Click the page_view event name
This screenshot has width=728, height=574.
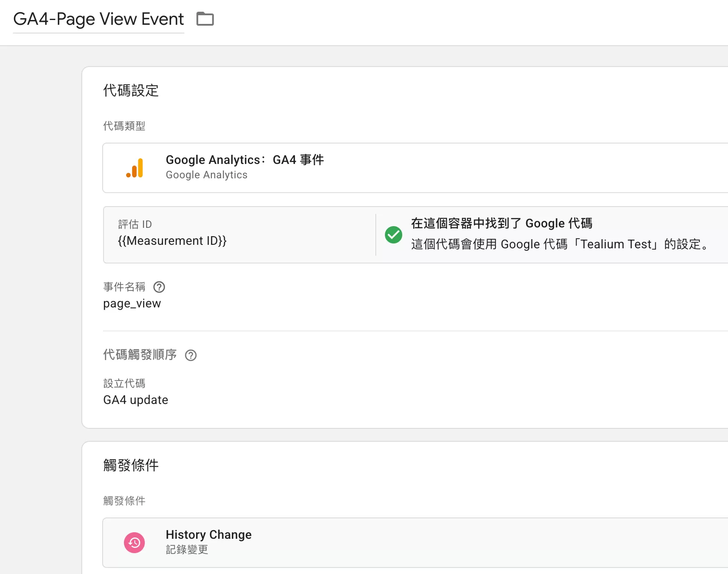(x=132, y=304)
